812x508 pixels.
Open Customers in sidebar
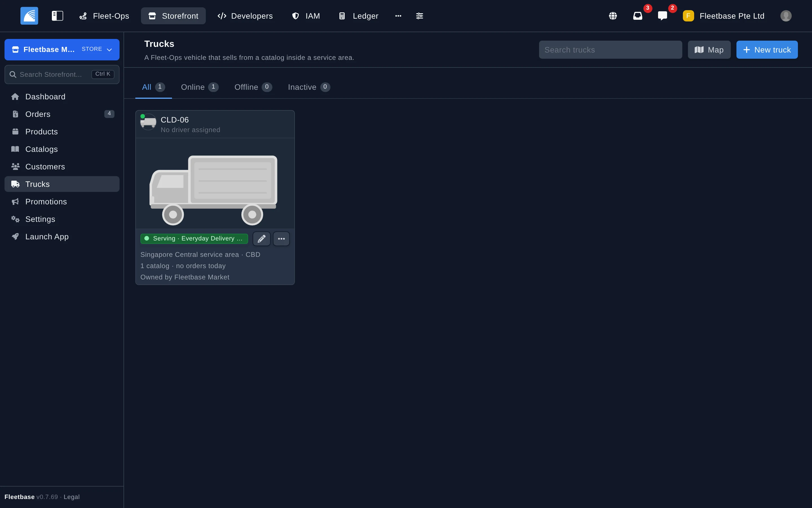click(x=62, y=167)
